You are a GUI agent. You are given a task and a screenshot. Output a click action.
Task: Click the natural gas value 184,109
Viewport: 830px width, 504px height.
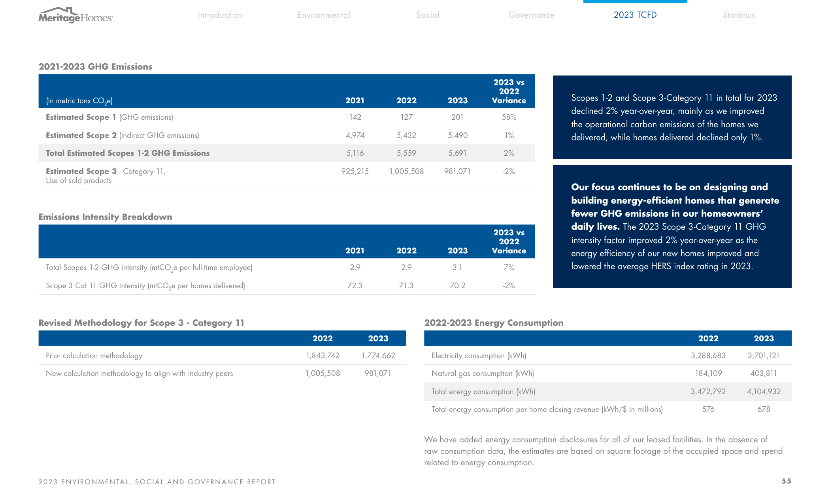(x=708, y=373)
